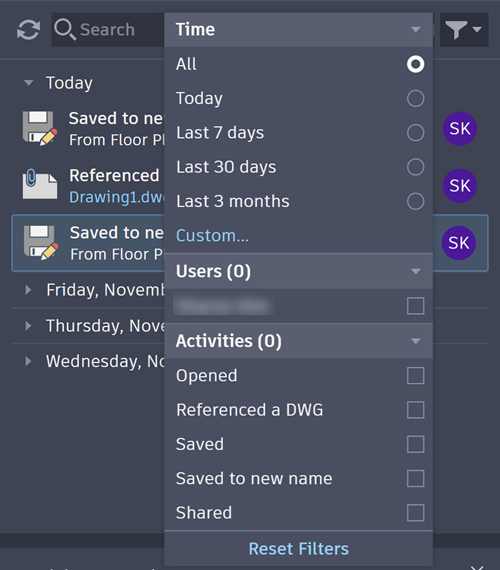The width and height of the screenshot is (500, 570).
Task: Select the Last 7 days radio option
Action: (x=415, y=133)
